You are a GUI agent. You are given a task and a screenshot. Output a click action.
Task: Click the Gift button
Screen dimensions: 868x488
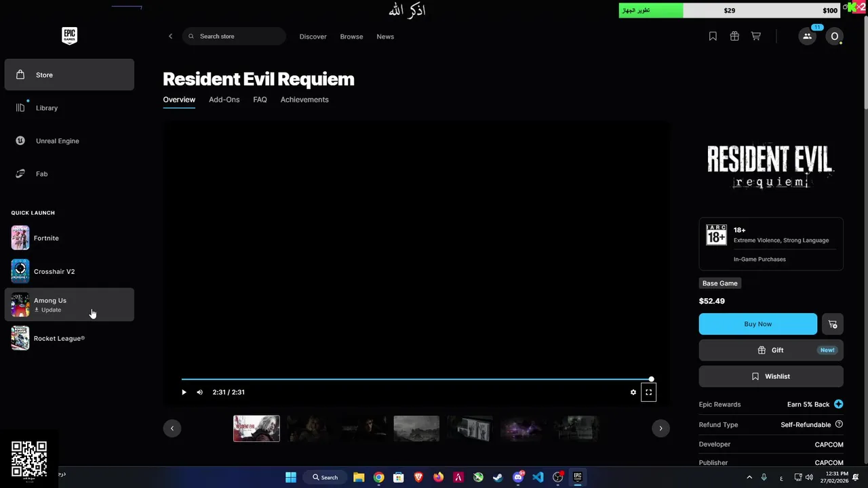(771, 350)
